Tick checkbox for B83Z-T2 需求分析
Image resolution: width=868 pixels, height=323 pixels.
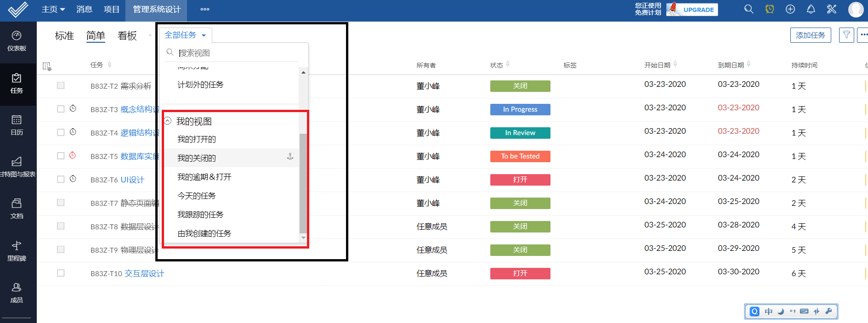coord(61,85)
